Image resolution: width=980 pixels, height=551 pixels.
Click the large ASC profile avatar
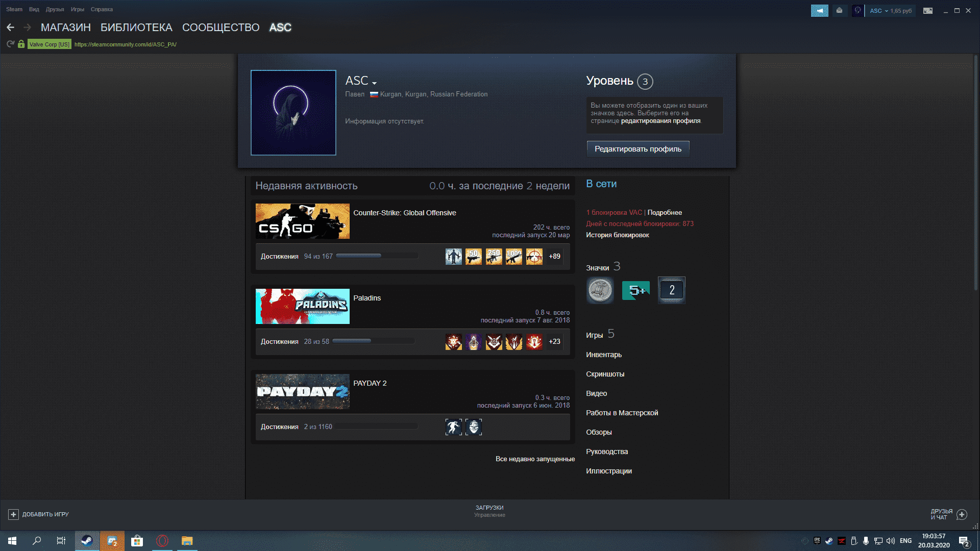point(293,113)
